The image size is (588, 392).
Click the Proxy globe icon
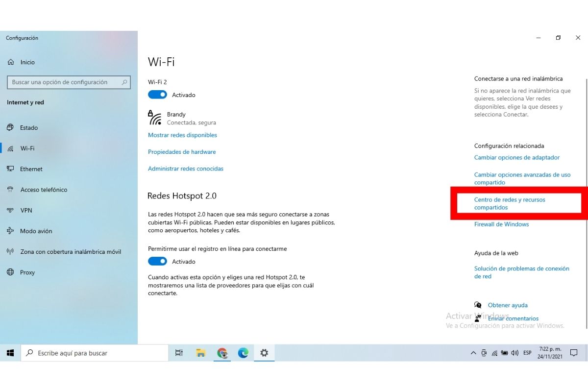tap(10, 272)
